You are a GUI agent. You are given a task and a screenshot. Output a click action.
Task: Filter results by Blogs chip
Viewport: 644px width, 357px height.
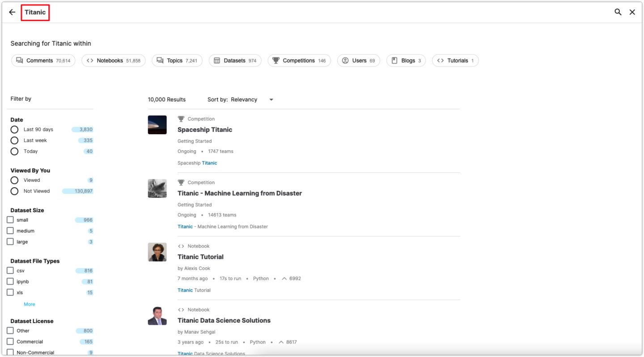click(x=406, y=60)
